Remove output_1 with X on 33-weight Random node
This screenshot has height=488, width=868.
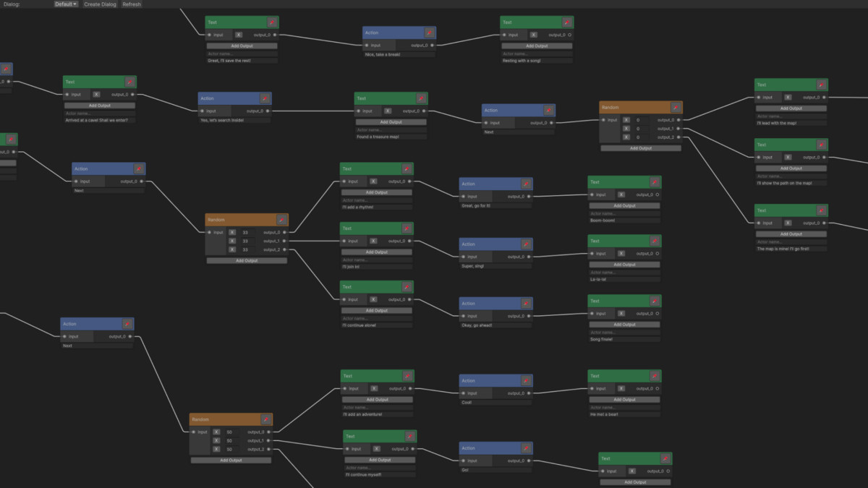click(232, 241)
